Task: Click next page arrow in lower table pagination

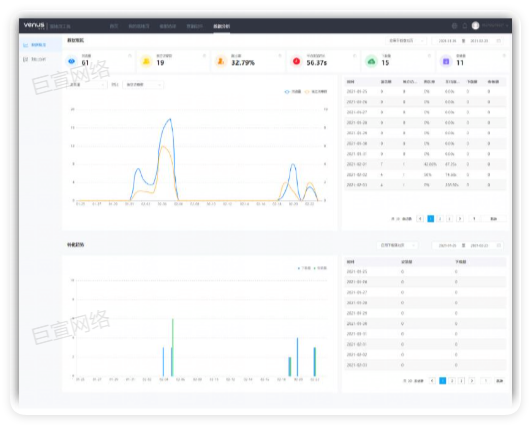Action: (472, 381)
